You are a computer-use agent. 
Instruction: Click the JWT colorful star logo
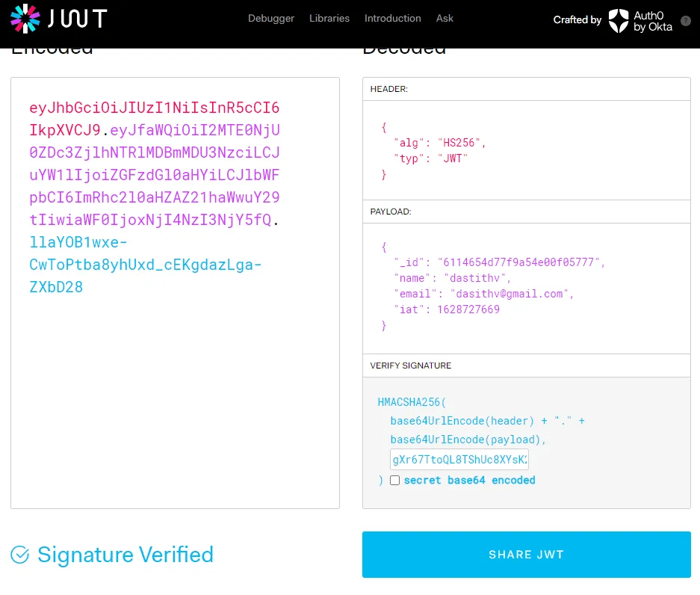coord(25,19)
